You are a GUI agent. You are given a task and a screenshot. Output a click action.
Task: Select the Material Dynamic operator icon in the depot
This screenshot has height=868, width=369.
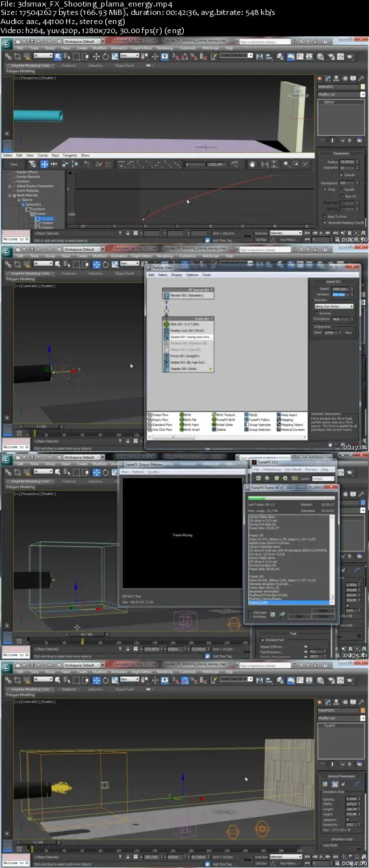coord(278,429)
